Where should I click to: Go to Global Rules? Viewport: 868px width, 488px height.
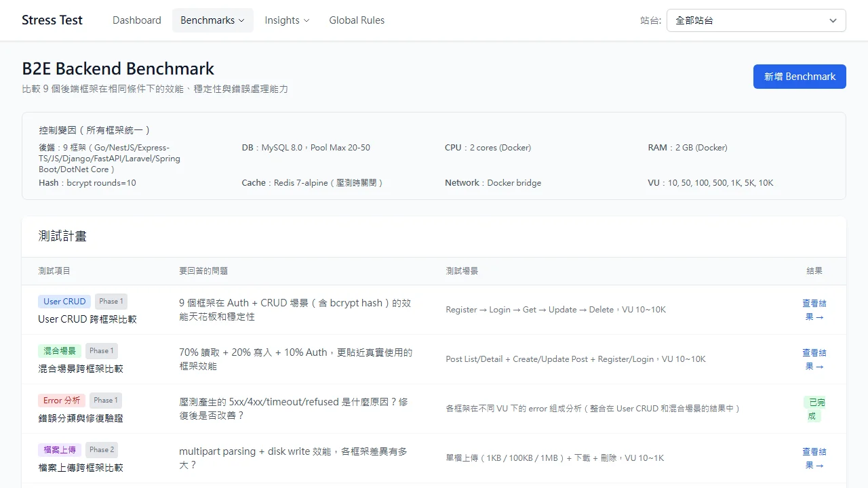tap(357, 20)
